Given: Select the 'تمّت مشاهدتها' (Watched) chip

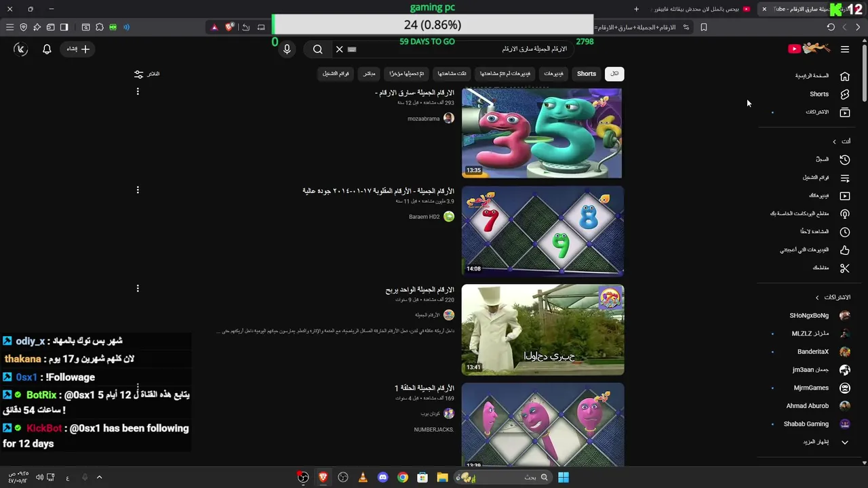Looking at the screenshot, I should click(x=452, y=74).
